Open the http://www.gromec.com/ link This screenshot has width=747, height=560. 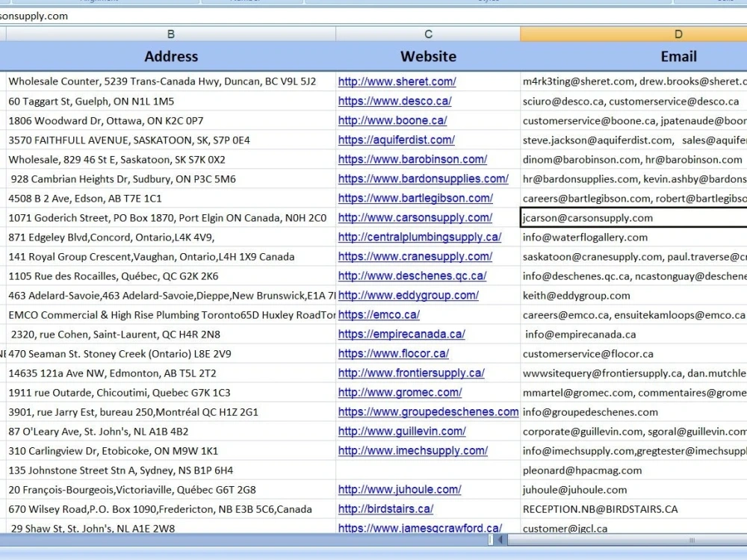pos(400,393)
